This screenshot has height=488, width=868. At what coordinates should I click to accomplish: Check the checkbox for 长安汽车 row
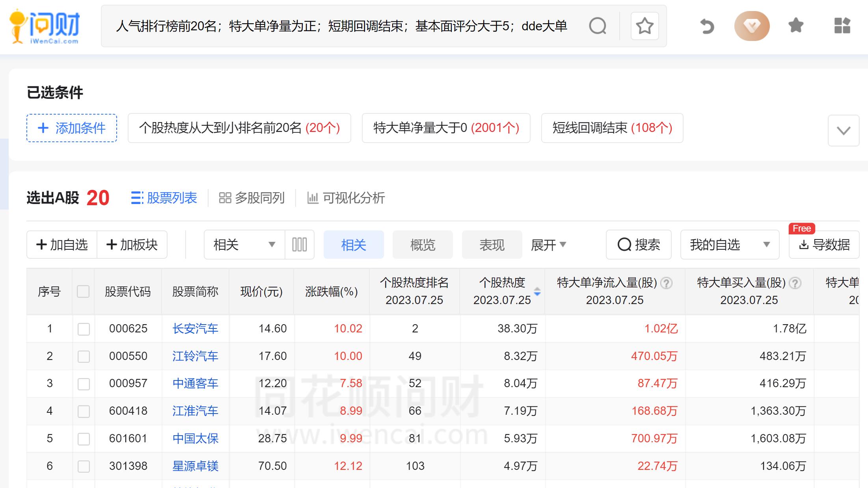(83, 328)
